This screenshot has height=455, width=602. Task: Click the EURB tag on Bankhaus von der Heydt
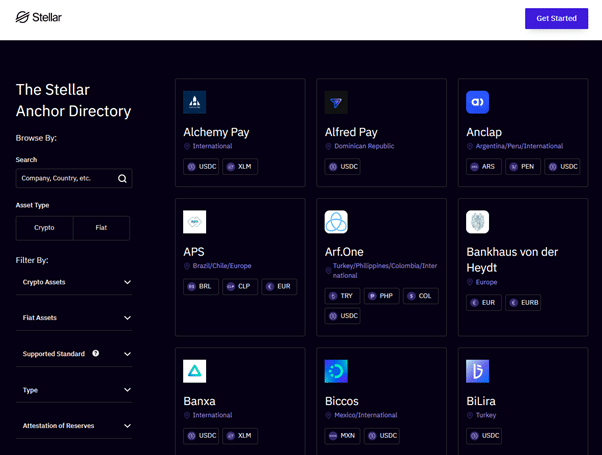click(523, 303)
